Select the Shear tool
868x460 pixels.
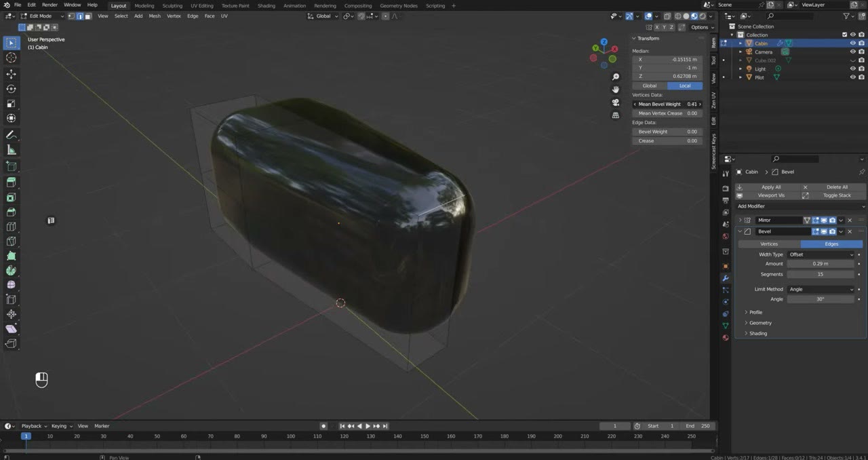click(x=11, y=329)
